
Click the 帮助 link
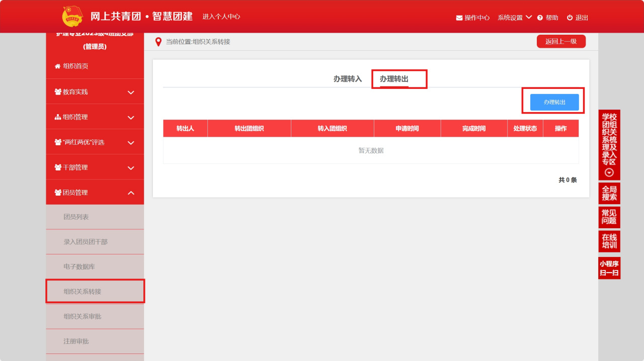(x=552, y=18)
